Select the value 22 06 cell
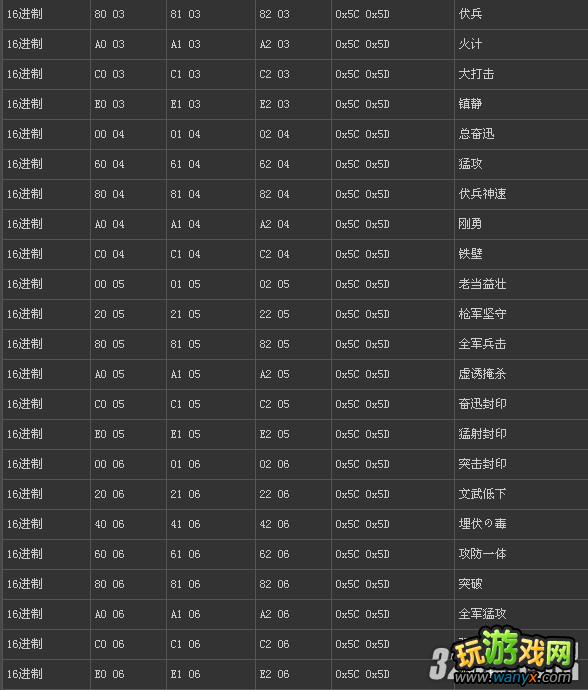This screenshot has height=690, width=588. (274, 494)
